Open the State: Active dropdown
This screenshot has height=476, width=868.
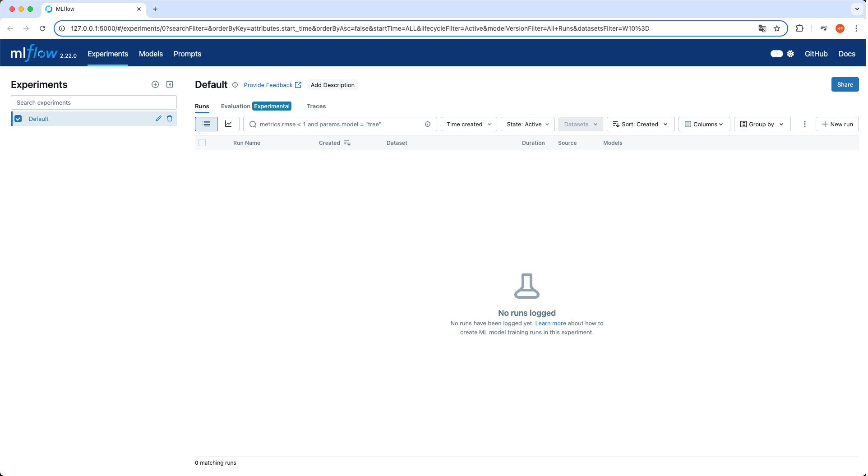[x=527, y=124]
